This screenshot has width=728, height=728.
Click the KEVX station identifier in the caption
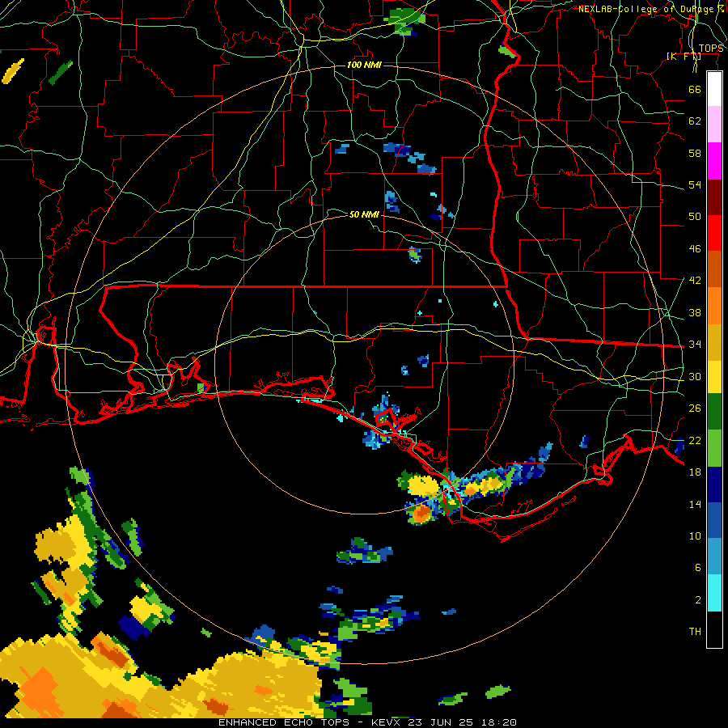[387, 722]
